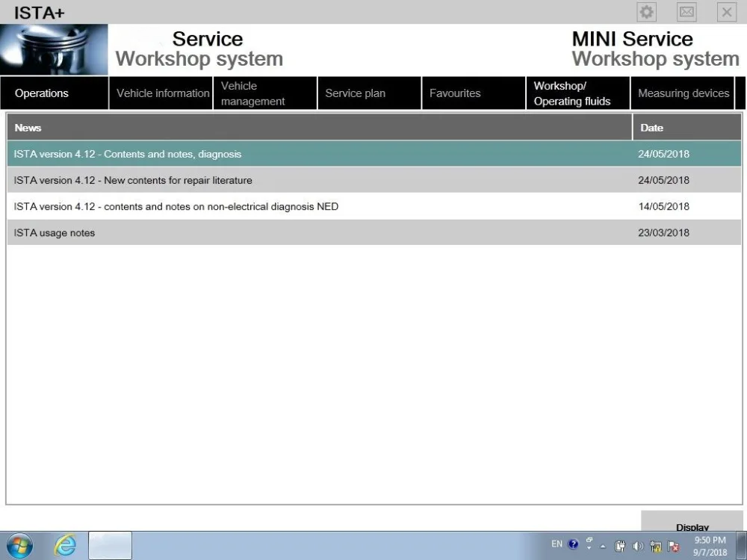Open the Vehicle management tab
The height and width of the screenshot is (560, 747).
(x=265, y=93)
